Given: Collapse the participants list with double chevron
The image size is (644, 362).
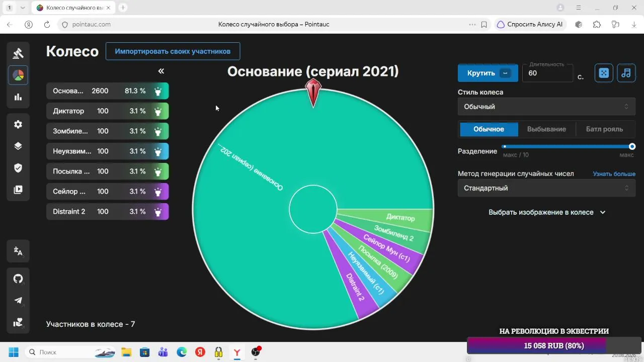Looking at the screenshot, I should [x=161, y=71].
